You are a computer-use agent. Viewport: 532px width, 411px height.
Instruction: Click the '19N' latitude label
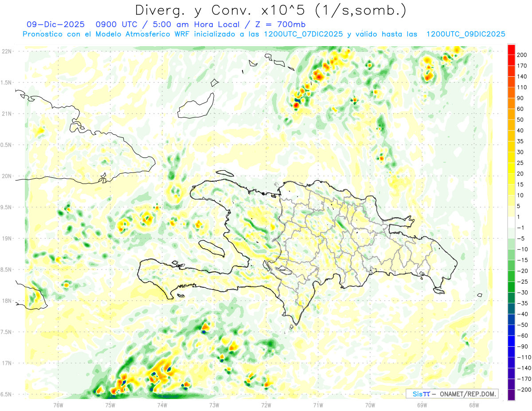point(7,238)
